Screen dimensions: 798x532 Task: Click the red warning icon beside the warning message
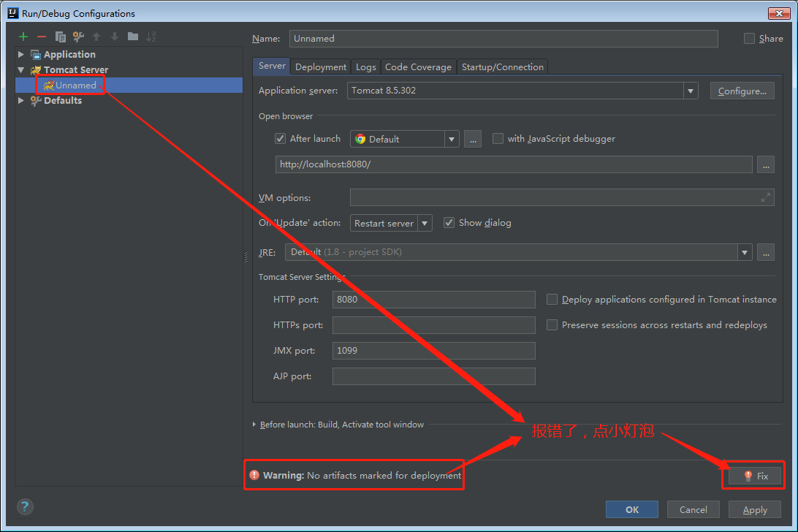(254, 475)
